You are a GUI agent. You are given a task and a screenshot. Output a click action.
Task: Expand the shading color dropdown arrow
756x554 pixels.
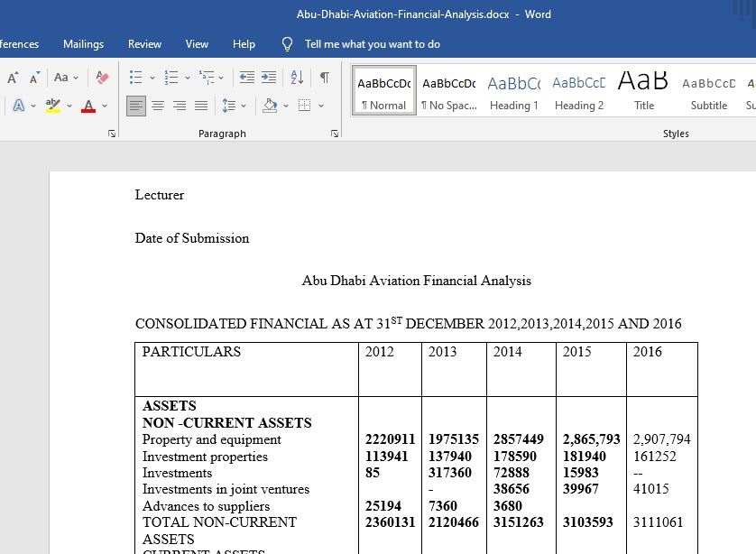[286, 105]
